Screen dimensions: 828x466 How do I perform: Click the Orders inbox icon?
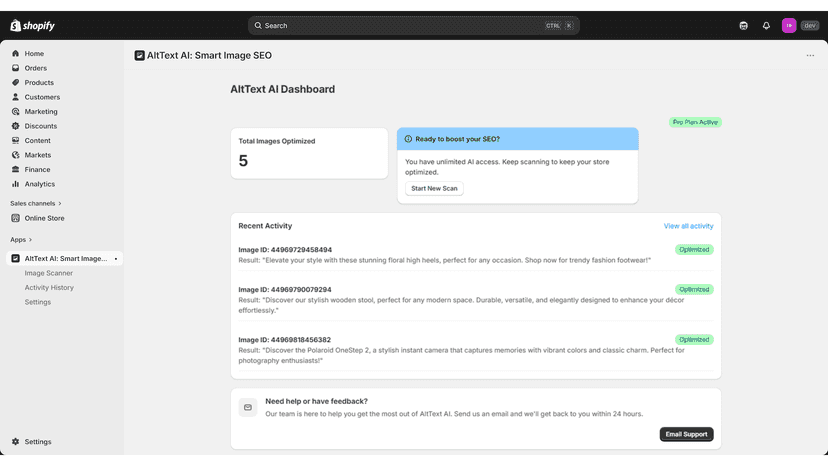(15, 68)
